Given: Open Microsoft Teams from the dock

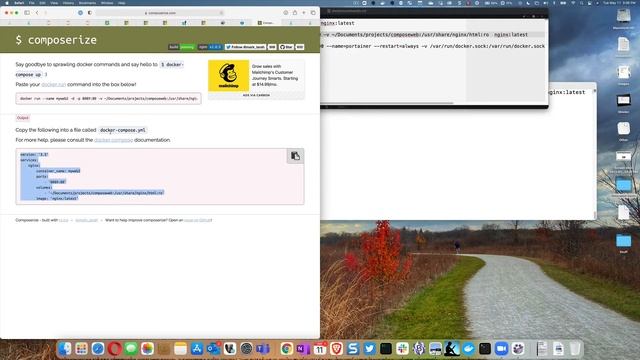Looking at the screenshot, I should (x=263, y=349).
